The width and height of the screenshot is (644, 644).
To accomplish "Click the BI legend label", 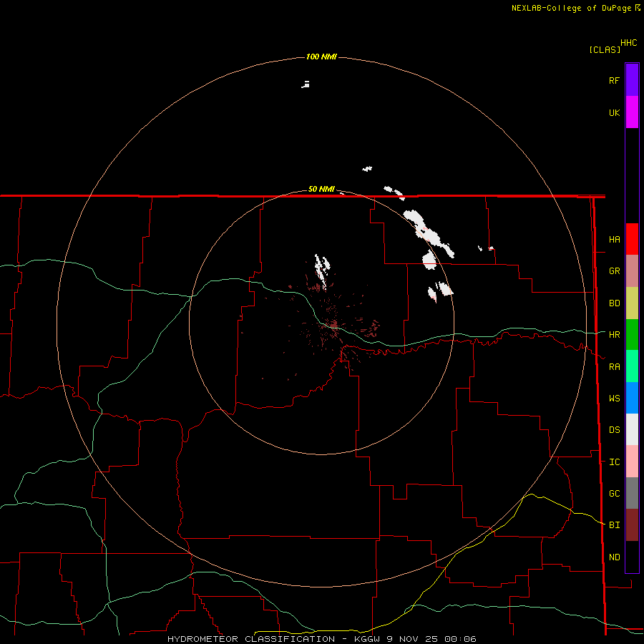I will pos(614,525).
